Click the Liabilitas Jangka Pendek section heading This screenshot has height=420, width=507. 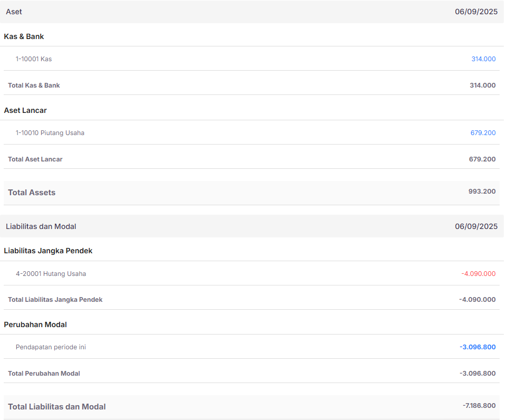48,251
